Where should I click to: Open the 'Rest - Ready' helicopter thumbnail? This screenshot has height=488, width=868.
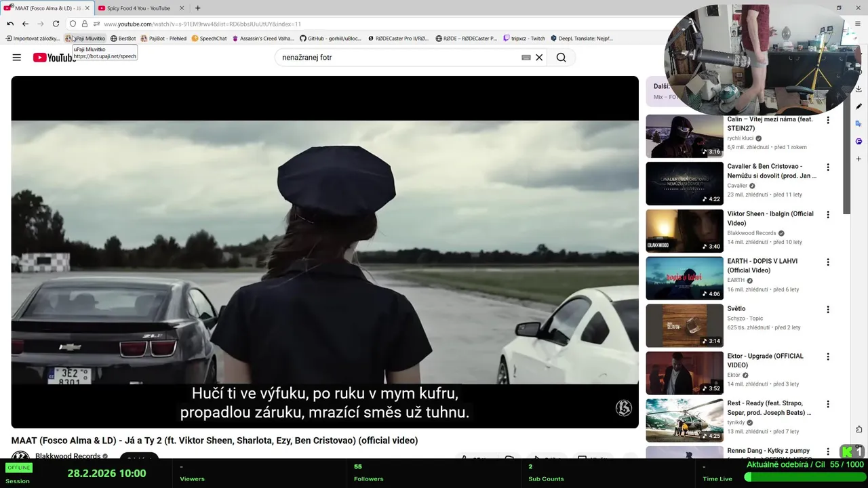coord(684,421)
